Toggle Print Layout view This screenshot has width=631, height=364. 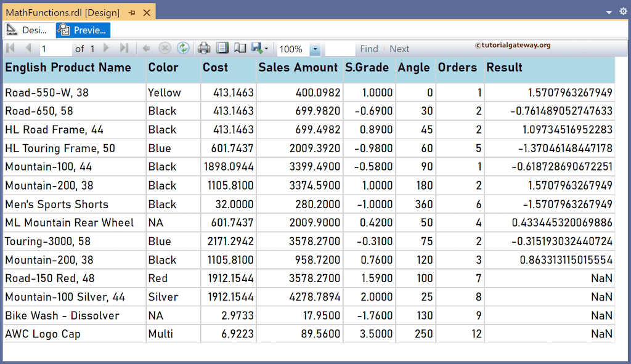(222, 48)
